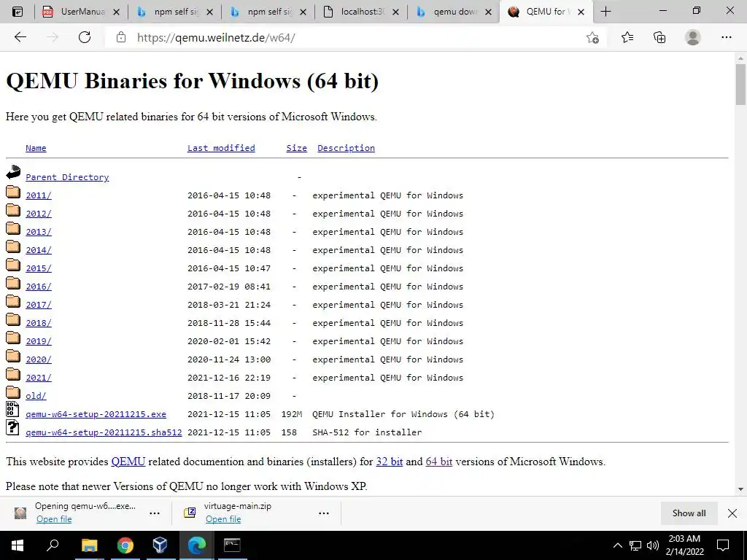Open qemu-w64-setup-20211215.sha512 link
This screenshot has width=747, height=560.
(104, 432)
